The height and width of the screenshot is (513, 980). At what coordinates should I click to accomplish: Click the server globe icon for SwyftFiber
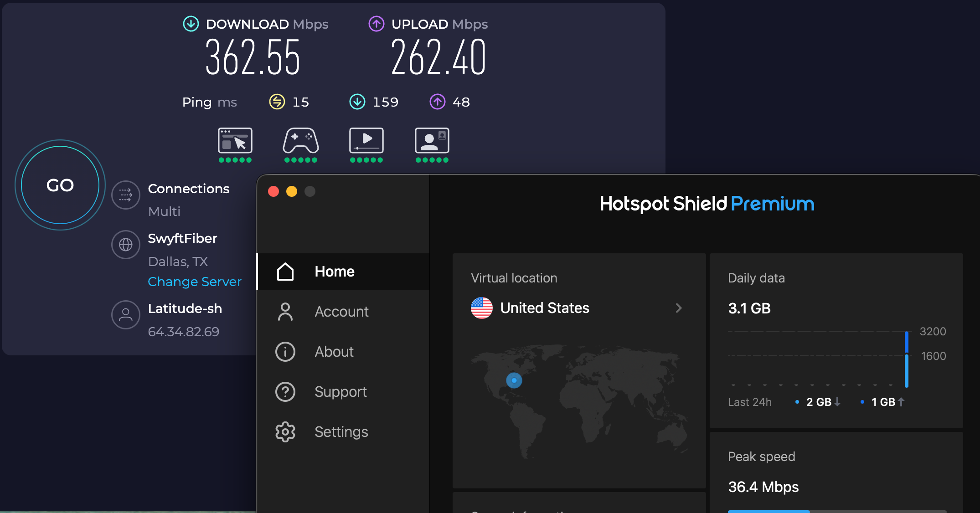coord(125,245)
